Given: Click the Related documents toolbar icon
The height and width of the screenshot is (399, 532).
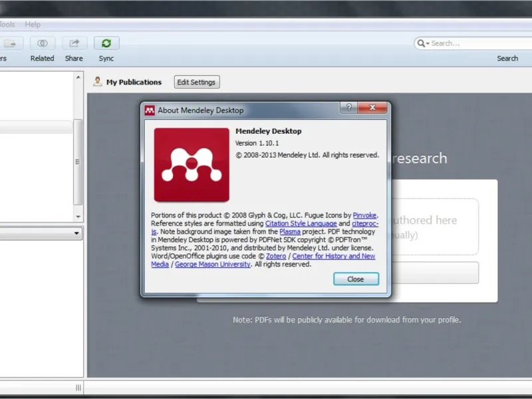Looking at the screenshot, I should pyautogui.click(x=43, y=43).
